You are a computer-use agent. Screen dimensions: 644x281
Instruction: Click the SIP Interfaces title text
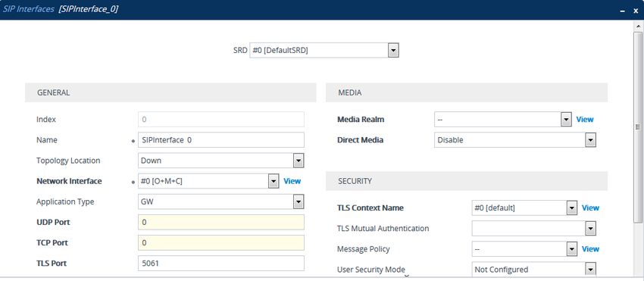tap(28, 9)
